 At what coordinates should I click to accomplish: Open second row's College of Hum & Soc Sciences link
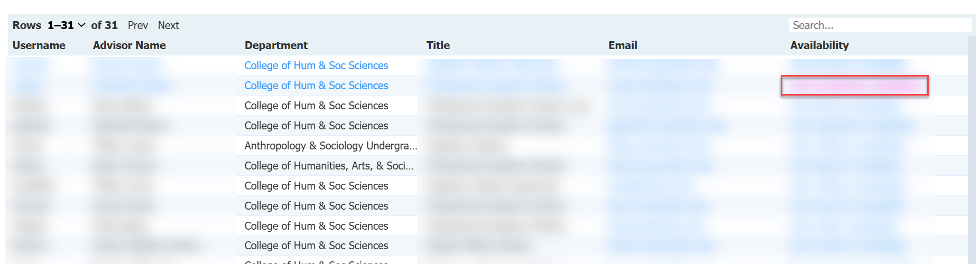316,86
